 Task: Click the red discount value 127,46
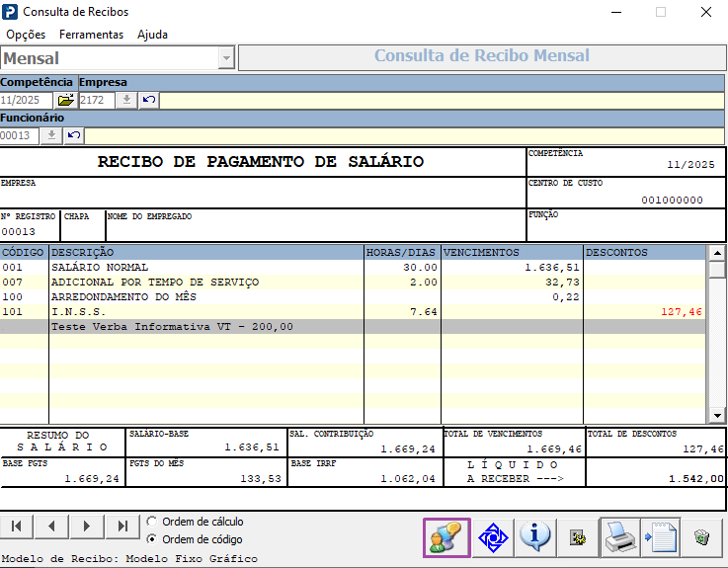(x=682, y=311)
